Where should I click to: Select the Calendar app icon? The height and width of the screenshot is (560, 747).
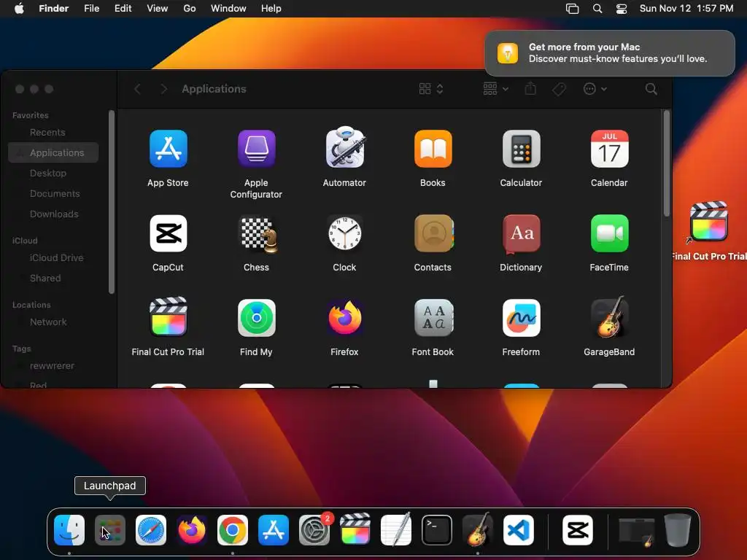point(609,149)
